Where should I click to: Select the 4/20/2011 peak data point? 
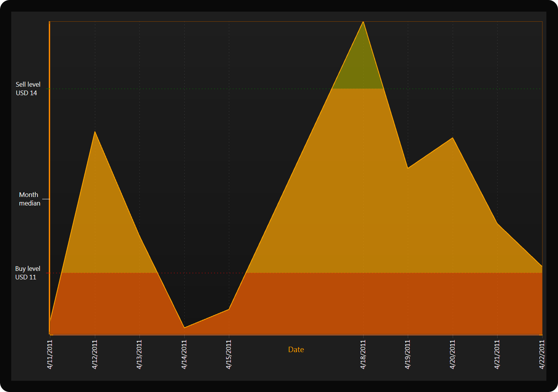coord(453,138)
